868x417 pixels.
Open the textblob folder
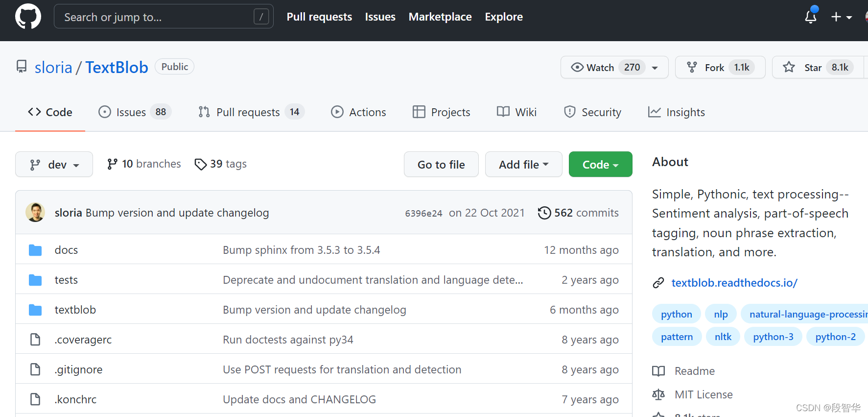tap(75, 310)
